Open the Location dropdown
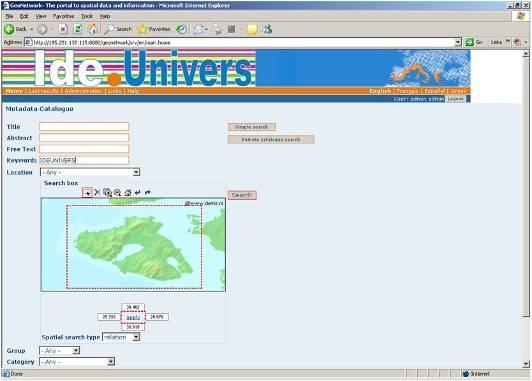The height and width of the screenshot is (381, 532). coord(90,172)
